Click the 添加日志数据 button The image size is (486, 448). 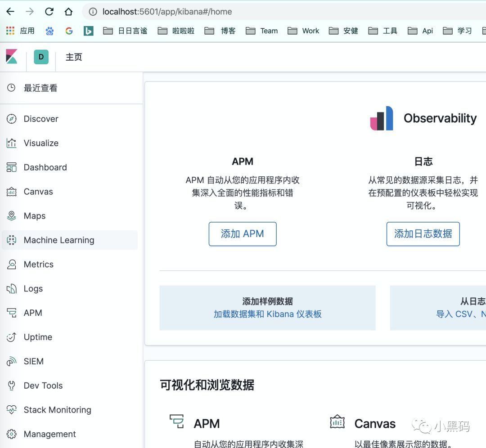[423, 234]
